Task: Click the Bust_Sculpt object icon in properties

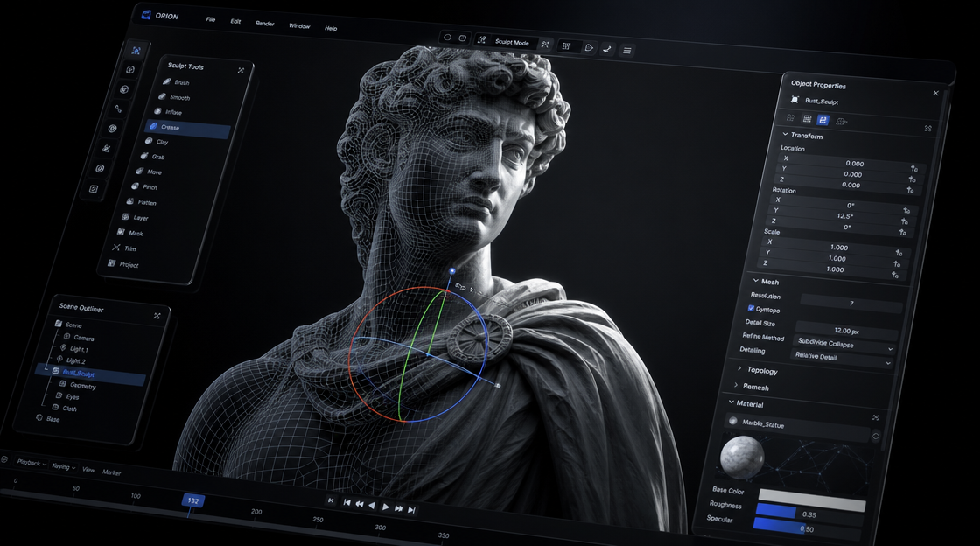Action: 794,100
